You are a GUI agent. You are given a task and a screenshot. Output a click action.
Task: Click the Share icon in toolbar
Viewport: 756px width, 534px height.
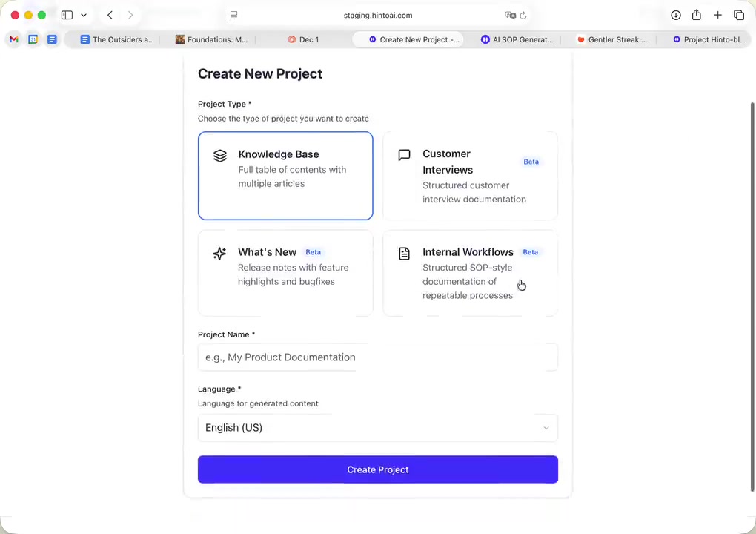697,15
